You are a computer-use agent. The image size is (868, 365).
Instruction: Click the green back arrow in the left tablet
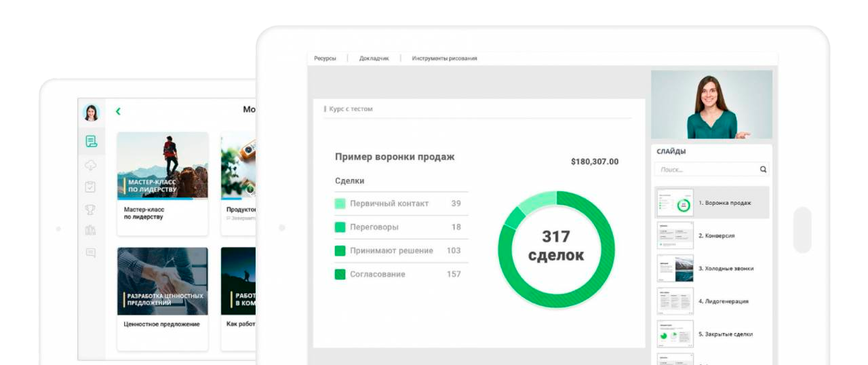[x=118, y=111]
